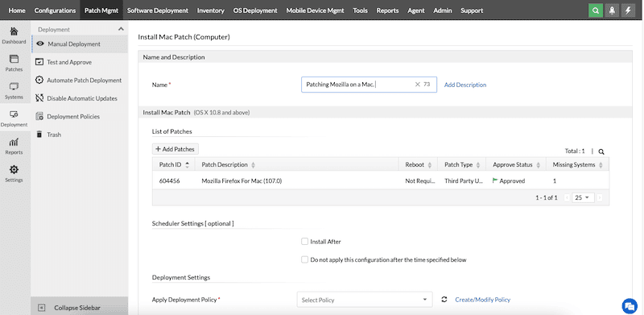Open Deployment in the left rail

(x=14, y=118)
